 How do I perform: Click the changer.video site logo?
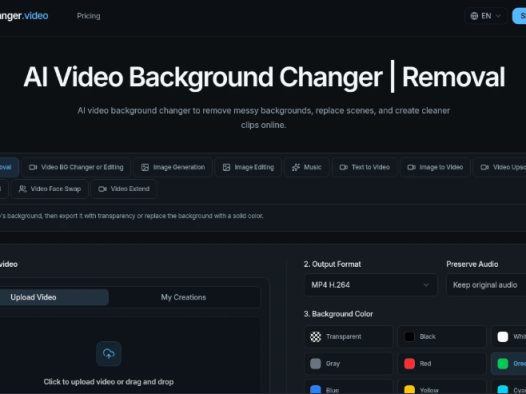coord(24,16)
